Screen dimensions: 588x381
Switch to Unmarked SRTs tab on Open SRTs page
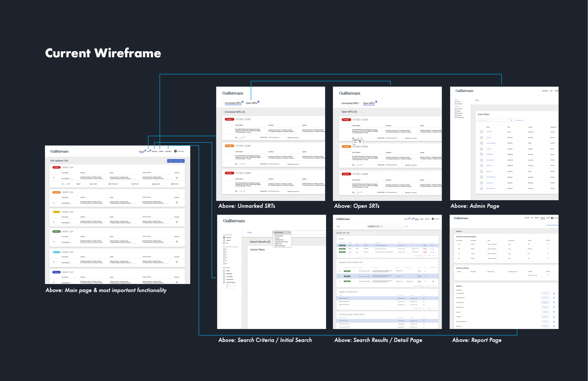[350, 103]
